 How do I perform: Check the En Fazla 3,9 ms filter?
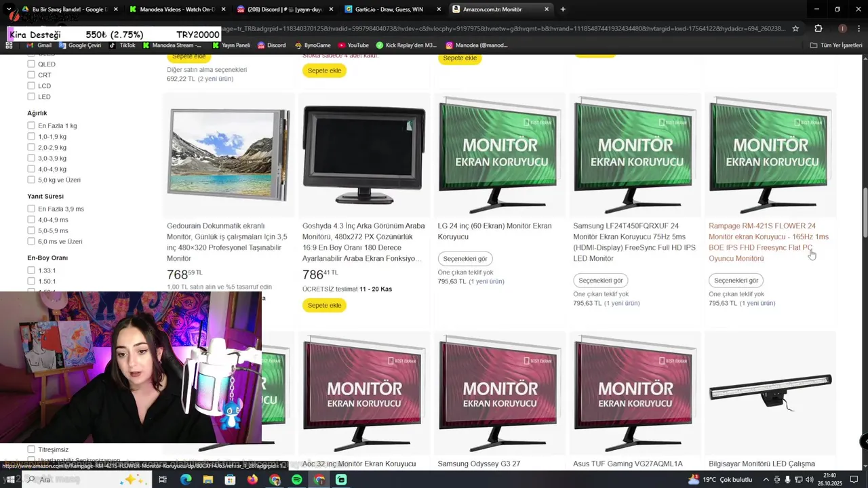point(31,209)
